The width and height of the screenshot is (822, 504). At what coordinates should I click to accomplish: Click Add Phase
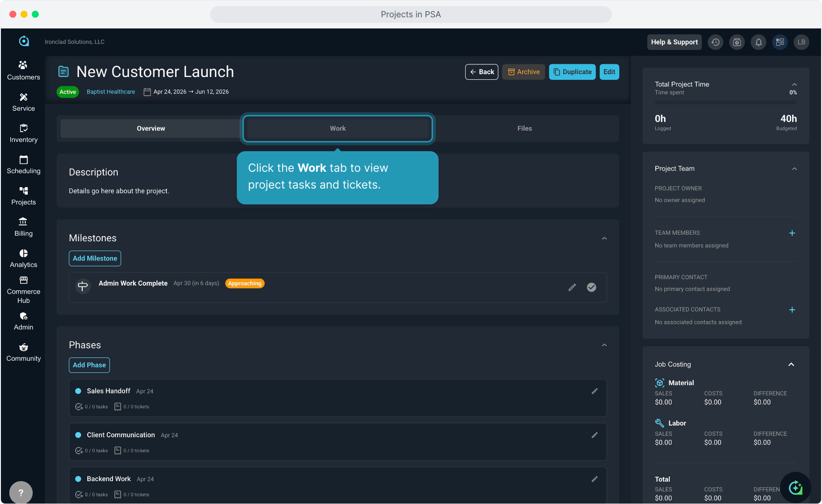(x=89, y=365)
